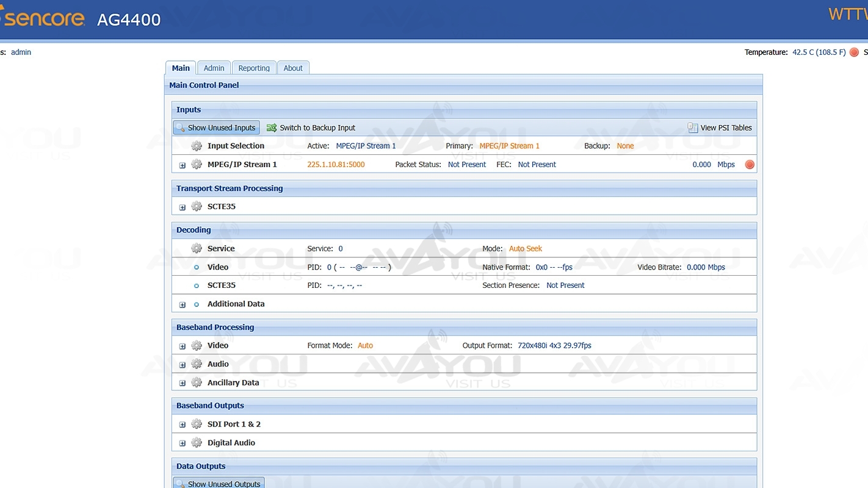Open View PSI Tables
The width and height of the screenshot is (868, 488).
tap(720, 127)
